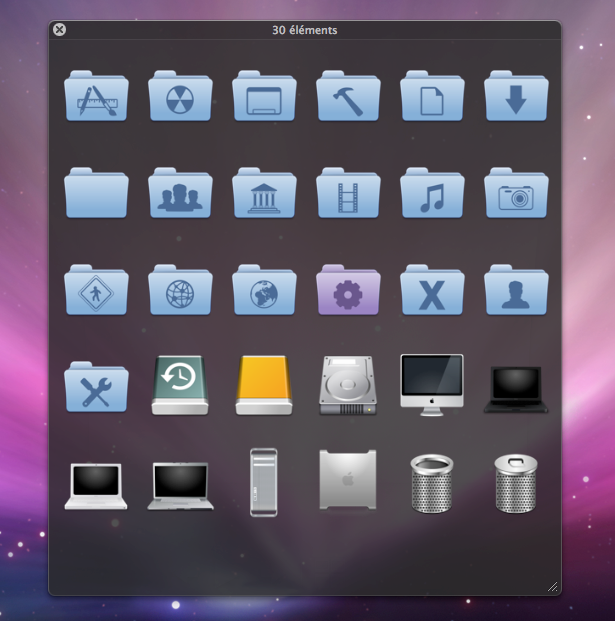Open the Public folder with pedestrian sign
The height and width of the screenshot is (621, 615).
(x=96, y=290)
